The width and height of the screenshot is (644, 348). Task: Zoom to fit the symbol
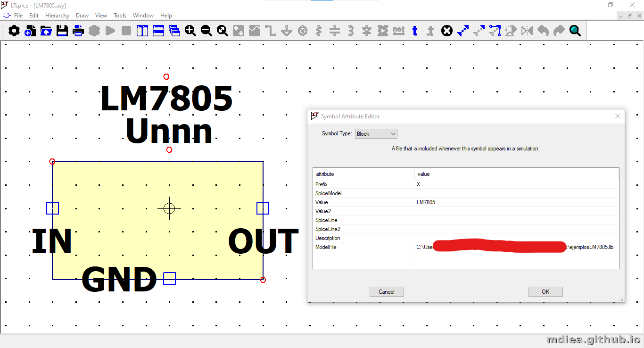(x=223, y=31)
